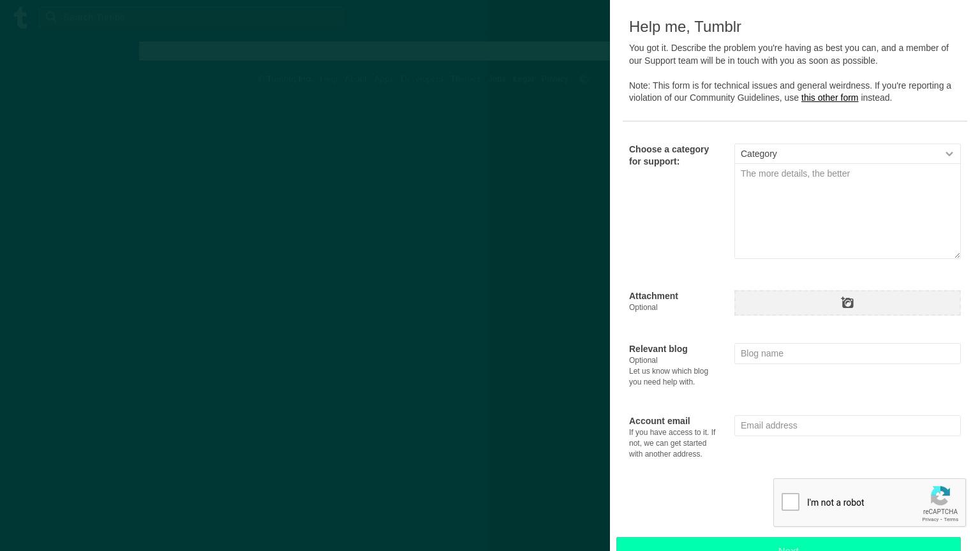Click the search magnifier icon
980x551 pixels.
click(52, 17)
